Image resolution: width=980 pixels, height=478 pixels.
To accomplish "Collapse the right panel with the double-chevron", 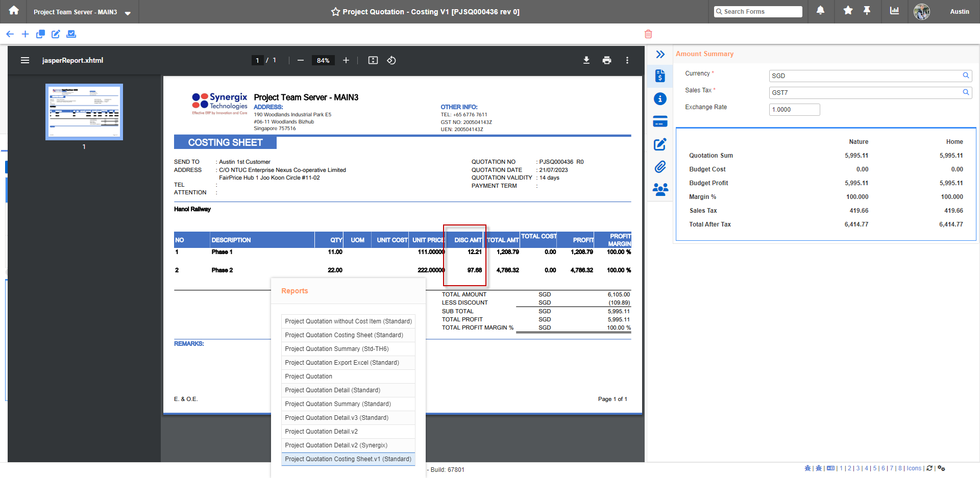I will (661, 54).
